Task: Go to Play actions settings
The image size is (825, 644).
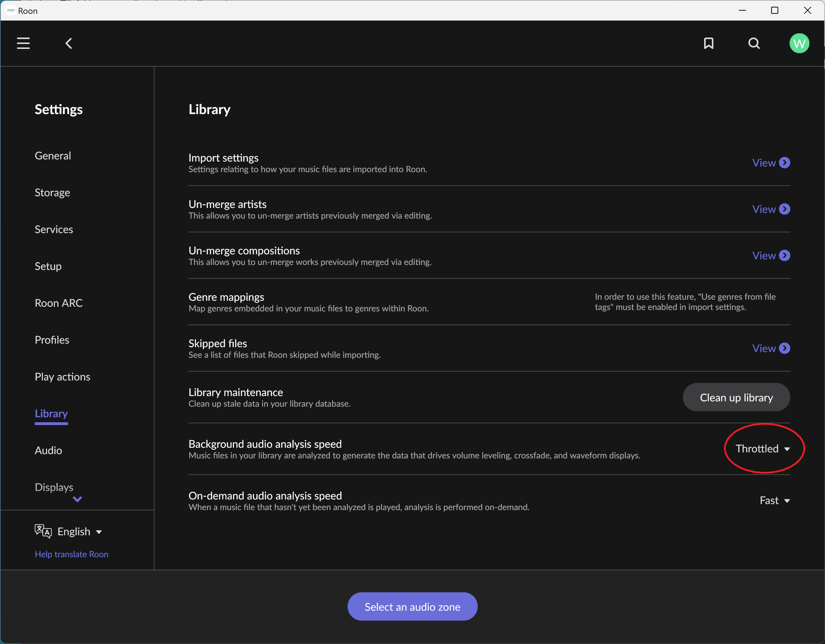Action: 62,377
